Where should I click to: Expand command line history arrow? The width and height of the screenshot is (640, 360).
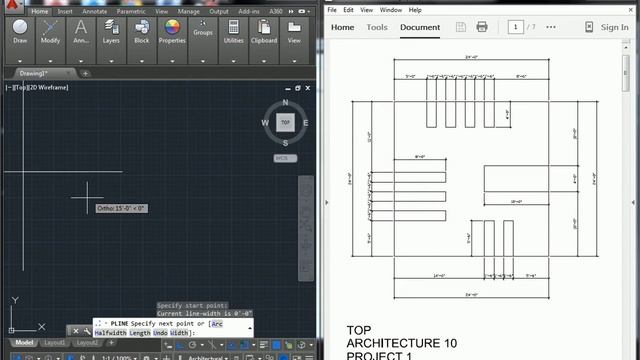point(249,328)
